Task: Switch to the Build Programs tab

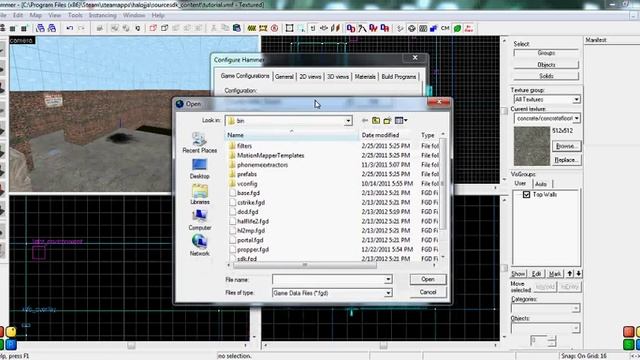Action: [398, 77]
